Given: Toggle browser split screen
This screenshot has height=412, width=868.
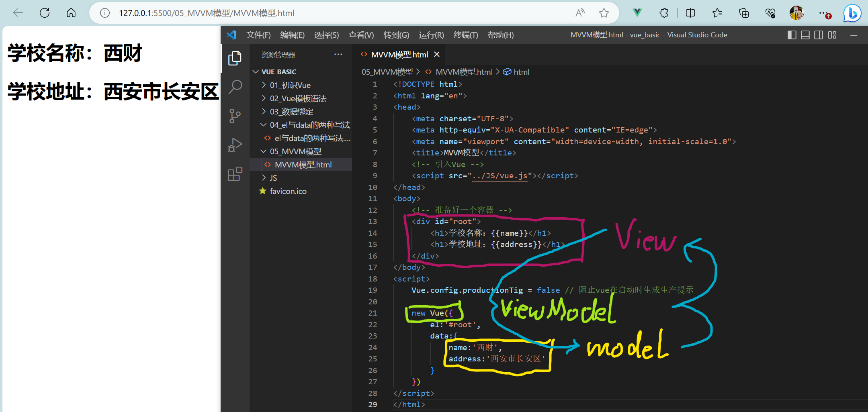Looking at the screenshot, I should pyautogui.click(x=690, y=13).
